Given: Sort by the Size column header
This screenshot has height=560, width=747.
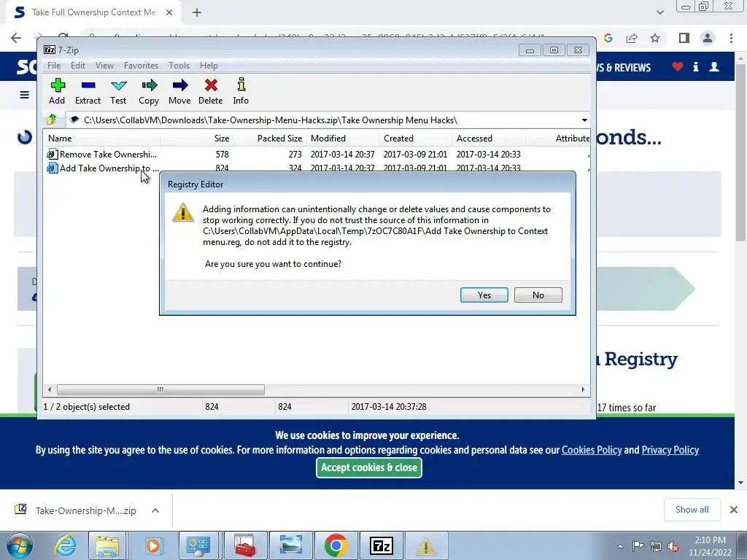Looking at the screenshot, I should (197, 138).
